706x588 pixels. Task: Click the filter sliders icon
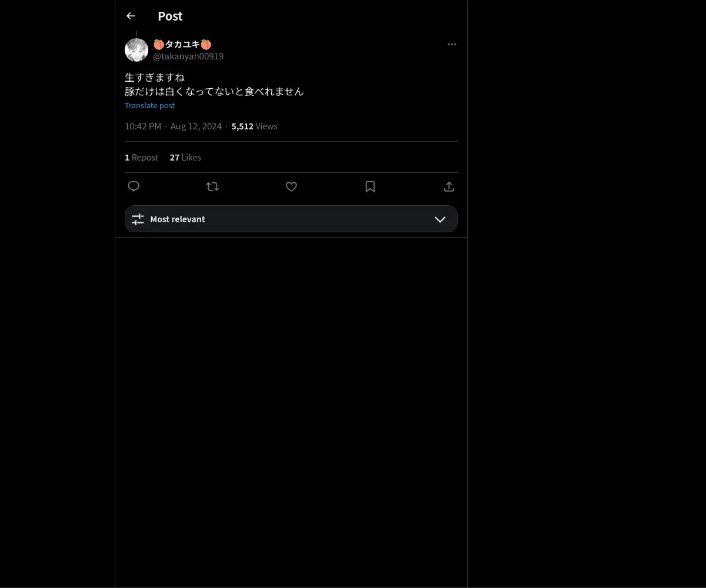pyautogui.click(x=138, y=219)
